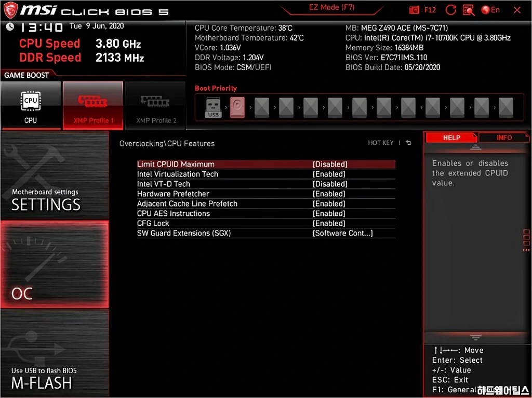Click the MSI dragon shield logo
The height and width of the screenshot is (398, 532).
[10, 10]
